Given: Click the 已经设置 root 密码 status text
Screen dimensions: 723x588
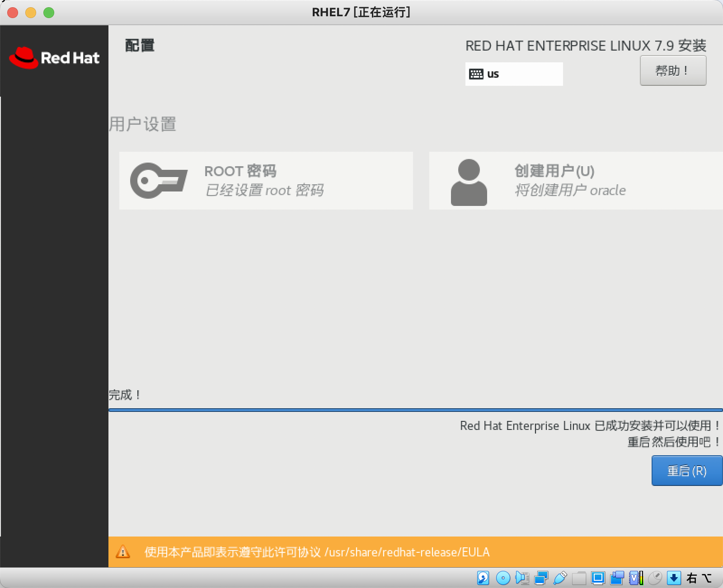Looking at the screenshot, I should coord(264,190).
